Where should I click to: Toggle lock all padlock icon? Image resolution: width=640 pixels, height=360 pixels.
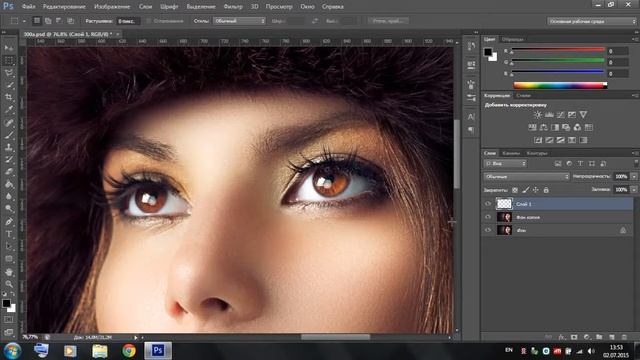546,190
